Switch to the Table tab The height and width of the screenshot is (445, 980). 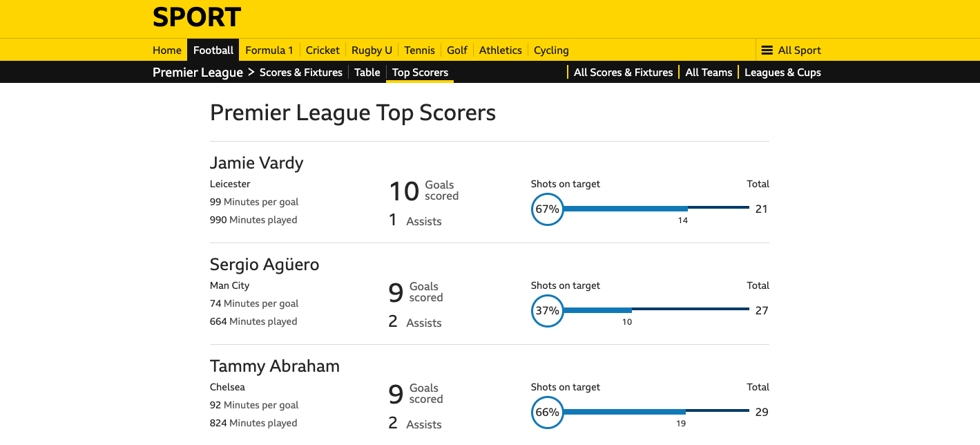coord(367,73)
